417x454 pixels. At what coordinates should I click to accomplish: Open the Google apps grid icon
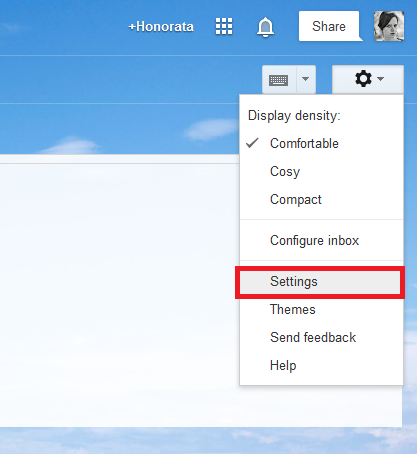[224, 26]
